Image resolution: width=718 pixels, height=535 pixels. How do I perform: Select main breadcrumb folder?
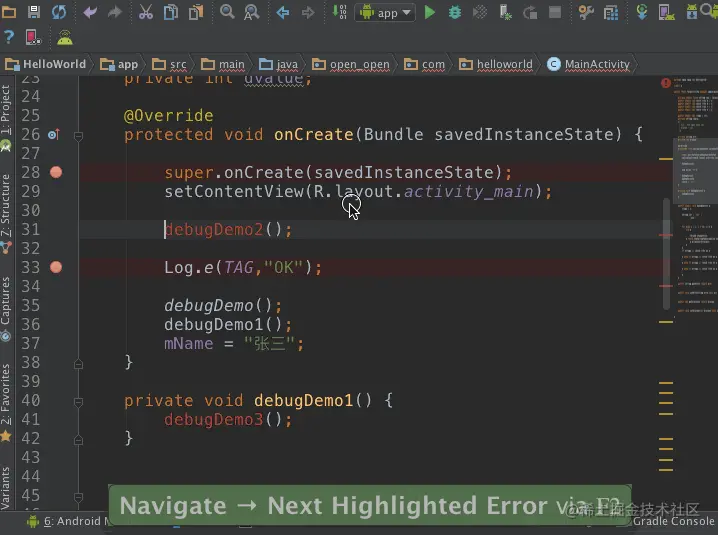223,64
